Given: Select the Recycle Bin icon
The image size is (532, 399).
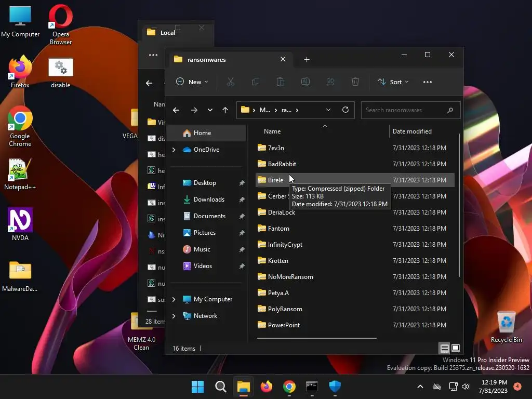Looking at the screenshot, I should 506,326.
